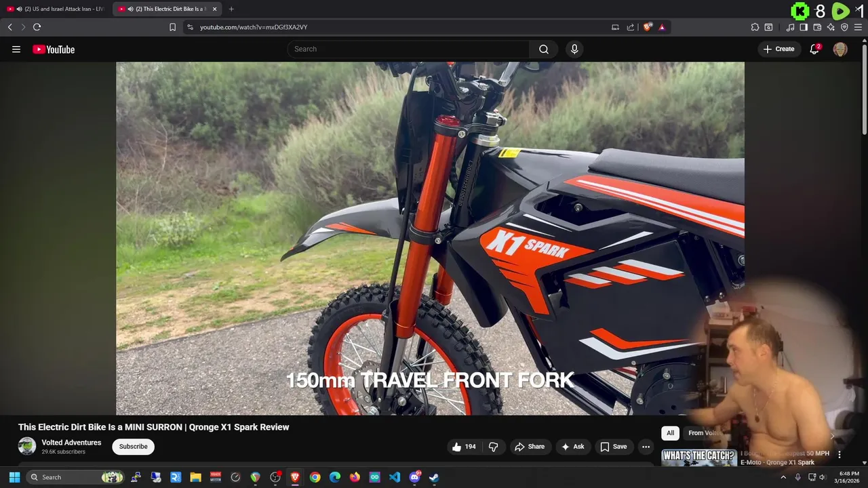
Task: Reload the page with refresh icon
Action: [37, 27]
